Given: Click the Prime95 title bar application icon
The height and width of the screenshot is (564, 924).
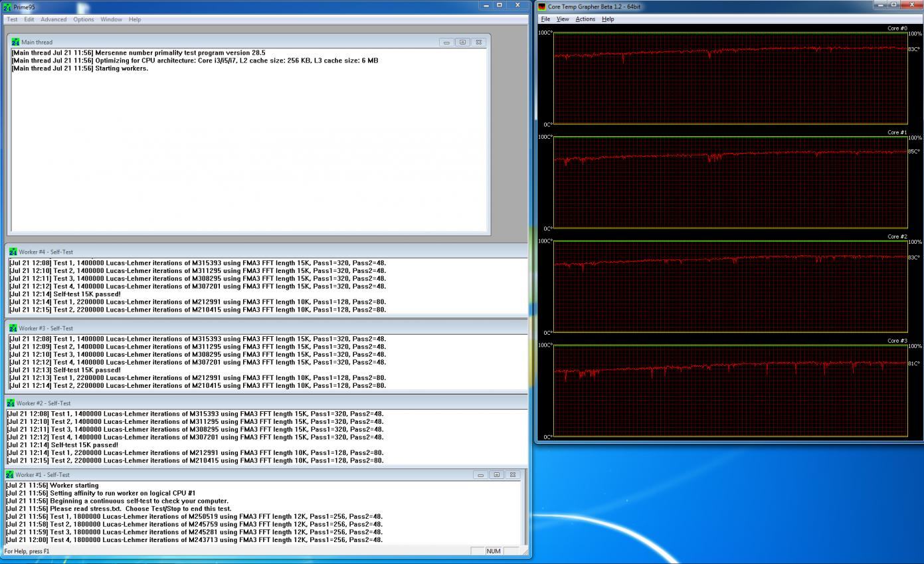Looking at the screenshot, I should [x=8, y=7].
